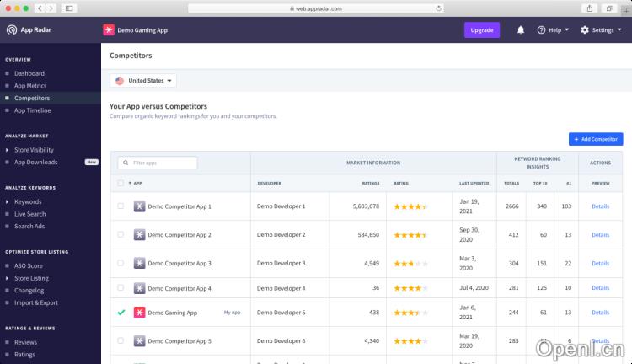Check the Demo Competitor App 1 checkbox
This screenshot has height=364, width=632.
click(x=121, y=206)
